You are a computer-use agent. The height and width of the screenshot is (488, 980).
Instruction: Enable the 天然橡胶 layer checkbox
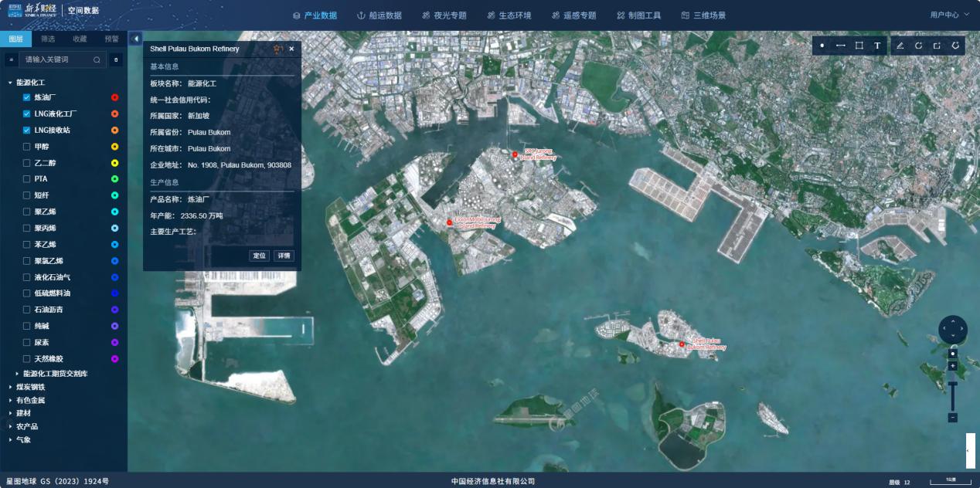click(27, 358)
